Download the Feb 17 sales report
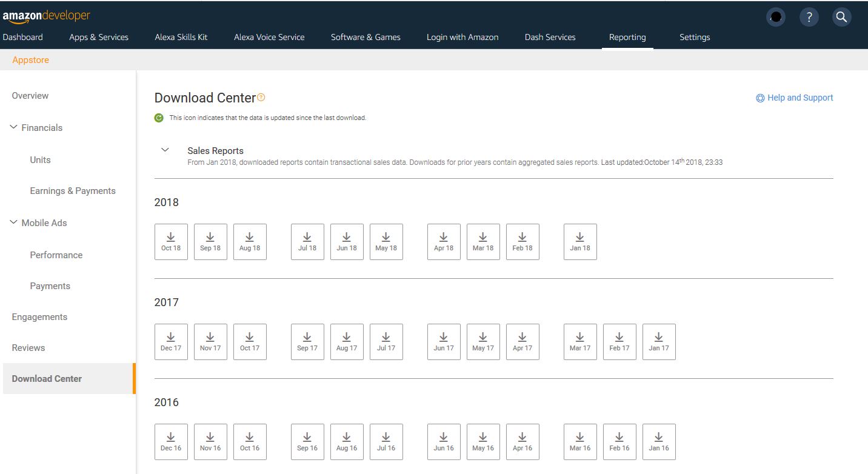 tap(619, 342)
